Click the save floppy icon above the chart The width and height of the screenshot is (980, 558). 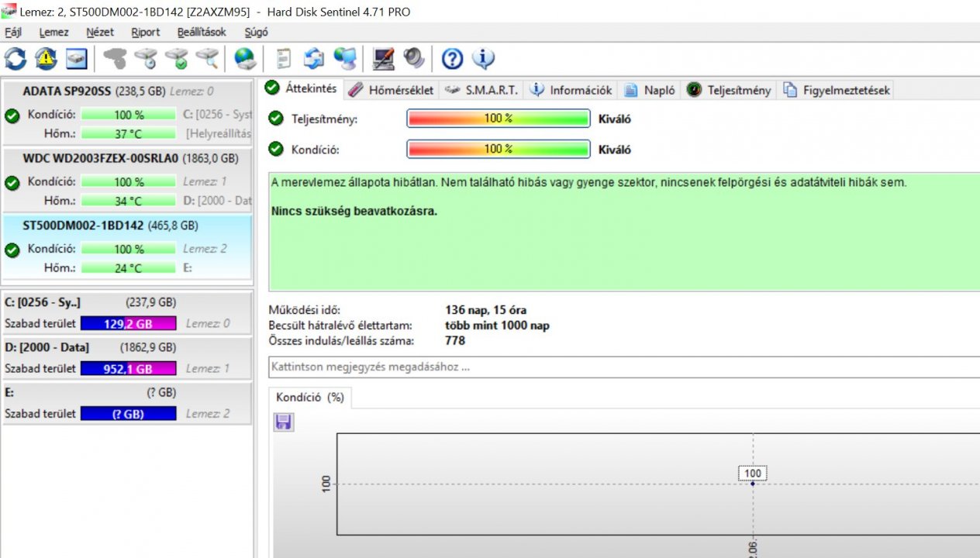click(284, 422)
